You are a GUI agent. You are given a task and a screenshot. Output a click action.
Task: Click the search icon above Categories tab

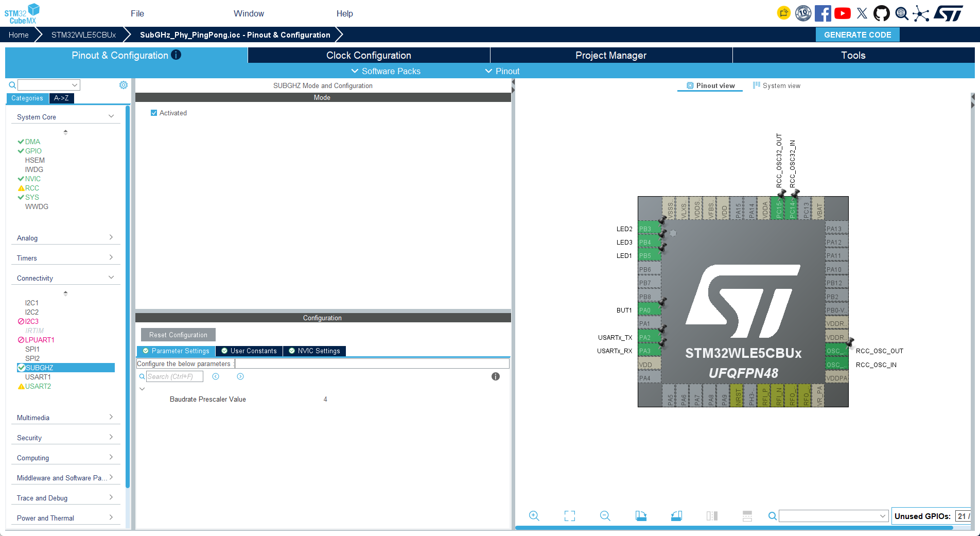(12, 85)
